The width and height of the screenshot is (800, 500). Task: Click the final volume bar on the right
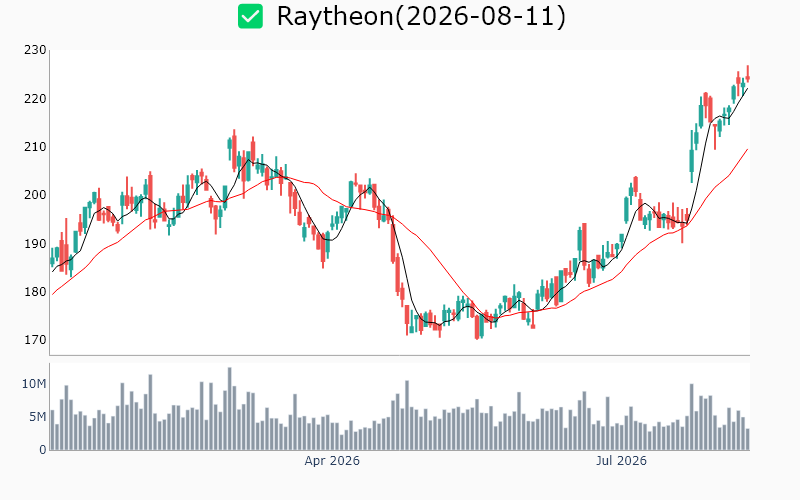click(x=747, y=439)
